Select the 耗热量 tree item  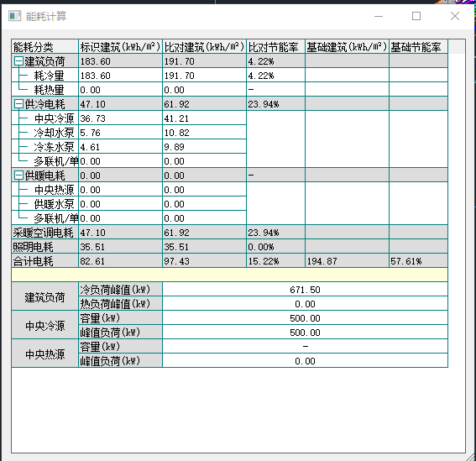tap(49, 90)
